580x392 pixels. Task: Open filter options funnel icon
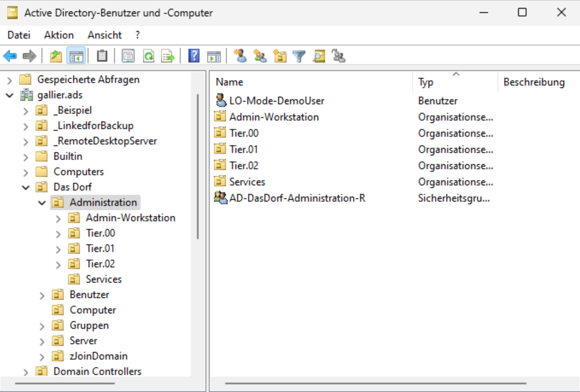tap(299, 56)
